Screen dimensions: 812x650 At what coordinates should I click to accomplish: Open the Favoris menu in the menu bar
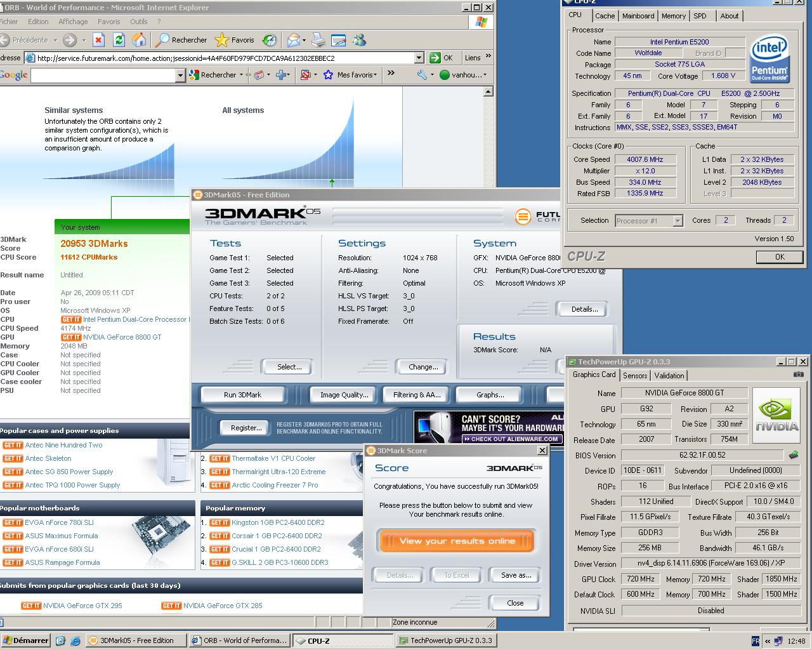pyautogui.click(x=108, y=22)
